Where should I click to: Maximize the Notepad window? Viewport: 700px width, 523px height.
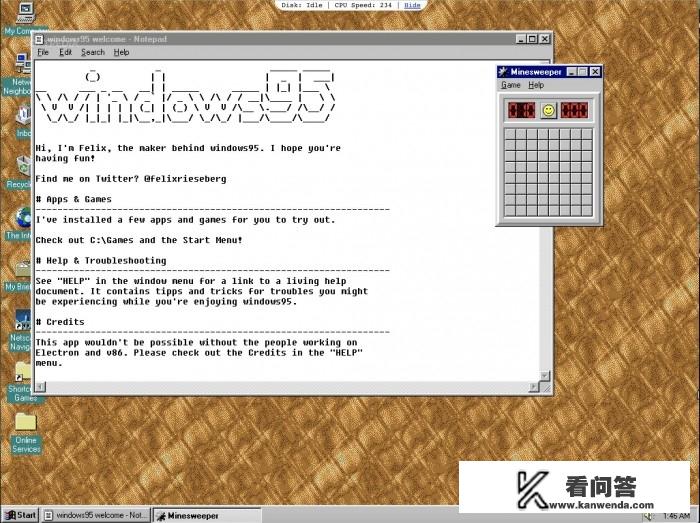pyautogui.click(x=532, y=39)
